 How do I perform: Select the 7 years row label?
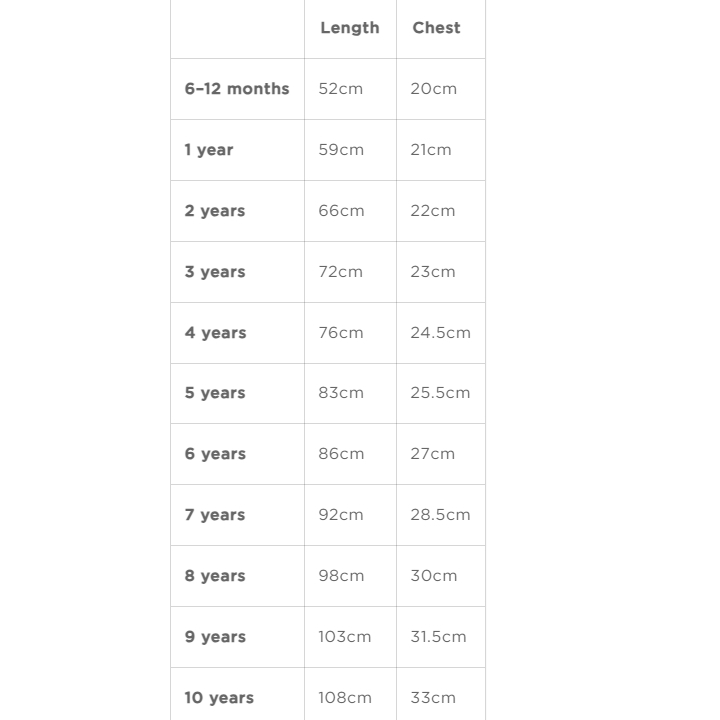pyautogui.click(x=215, y=515)
